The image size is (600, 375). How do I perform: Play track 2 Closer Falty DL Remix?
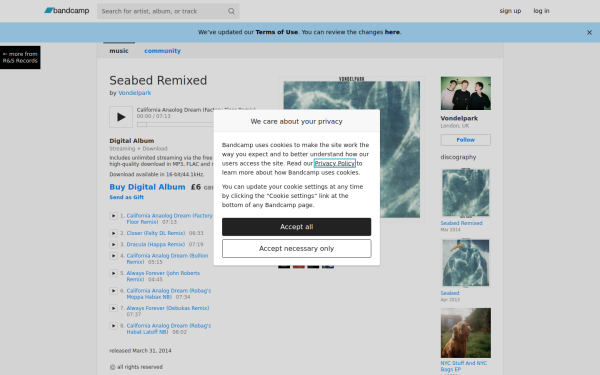click(113, 233)
